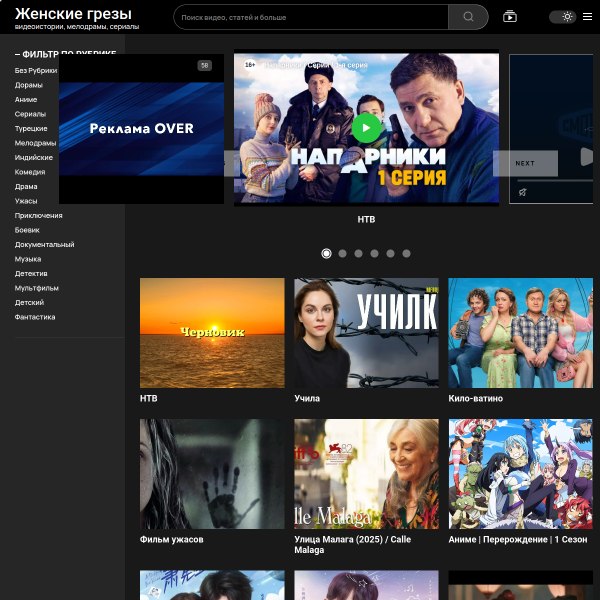Image resolution: width=600 pixels, height=600 pixels.
Task: Select the third carousel dot
Action: pyautogui.click(x=359, y=253)
